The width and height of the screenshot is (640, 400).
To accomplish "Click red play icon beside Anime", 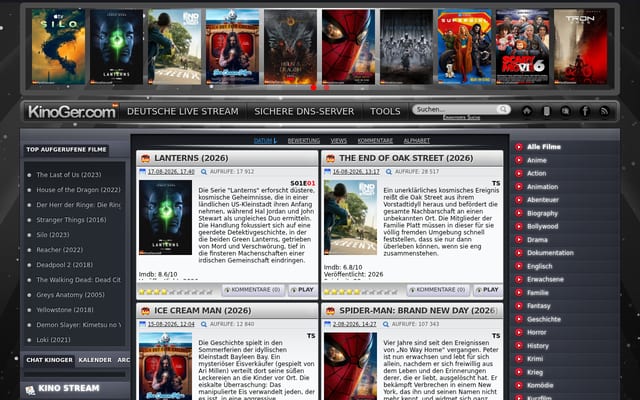I will pos(519,160).
